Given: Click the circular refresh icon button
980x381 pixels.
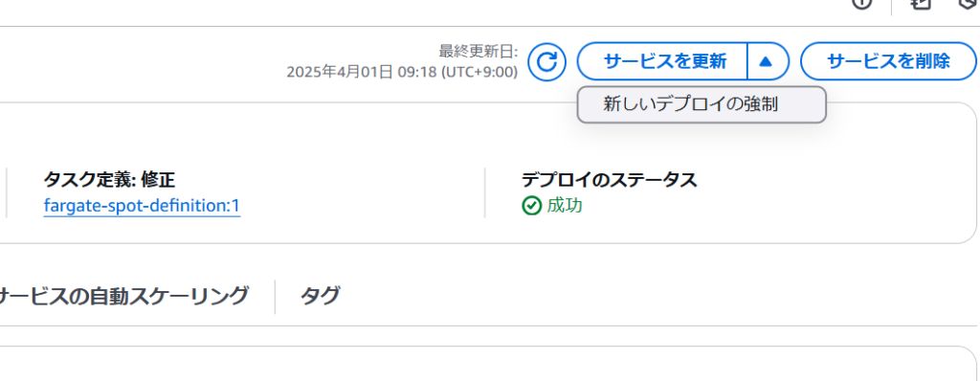Looking at the screenshot, I should click(546, 62).
